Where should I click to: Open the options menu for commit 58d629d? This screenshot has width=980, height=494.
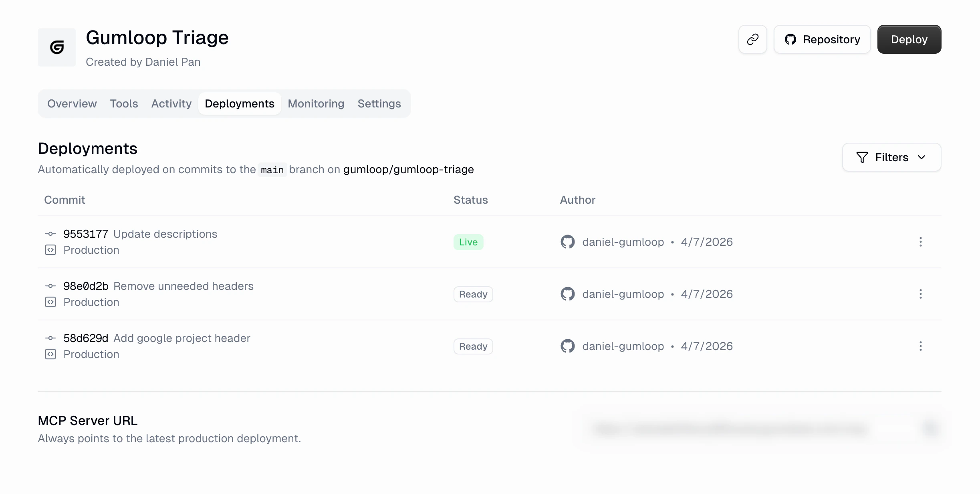pyautogui.click(x=920, y=346)
